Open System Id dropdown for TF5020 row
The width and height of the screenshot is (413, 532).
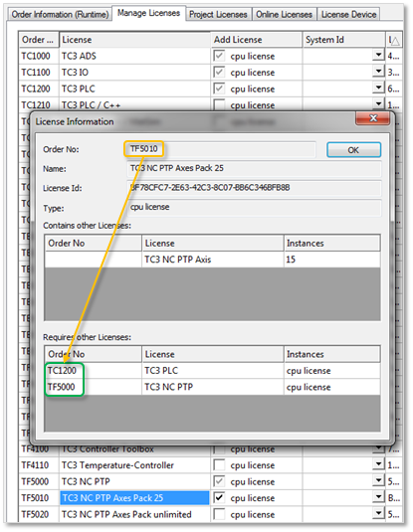(x=378, y=513)
